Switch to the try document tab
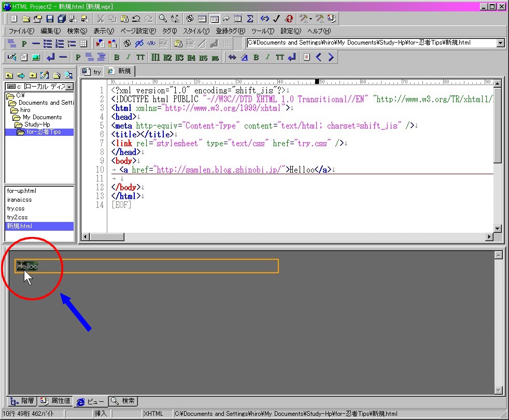Viewport: 509px width, 420px height. pos(92,72)
